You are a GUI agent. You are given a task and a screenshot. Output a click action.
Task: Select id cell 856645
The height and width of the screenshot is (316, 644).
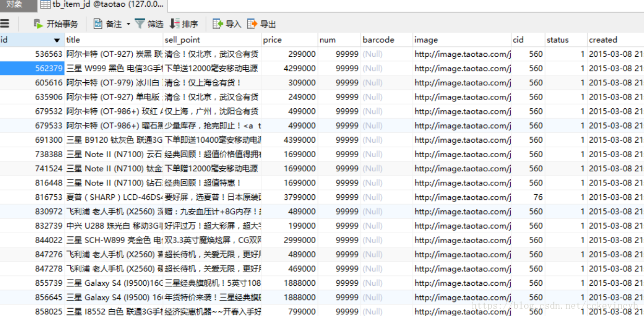pos(32,297)
